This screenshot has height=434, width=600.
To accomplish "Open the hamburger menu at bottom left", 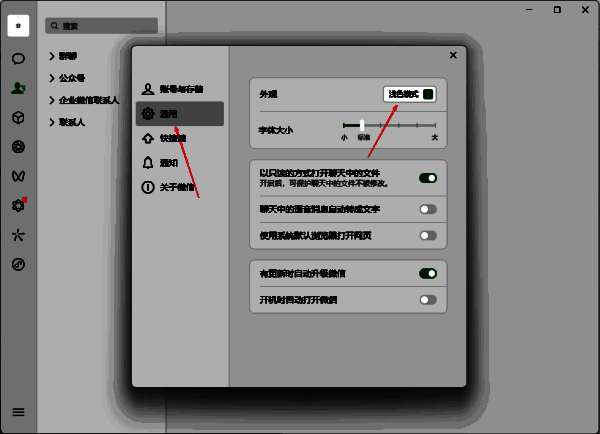I will pos(18,412).
